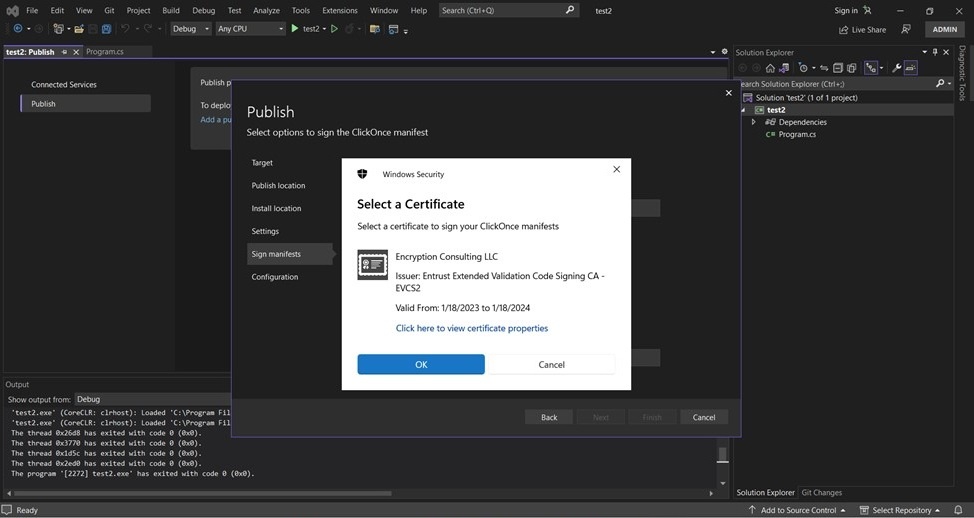974x518 pixels.
Task: Open the Extensions menu
Action: [340, 11]
